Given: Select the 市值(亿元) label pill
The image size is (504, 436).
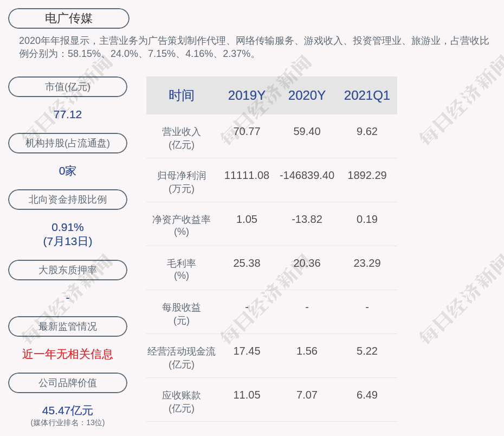Looking at the screenshot, I should pyautogui.click(x=68, y=87).
